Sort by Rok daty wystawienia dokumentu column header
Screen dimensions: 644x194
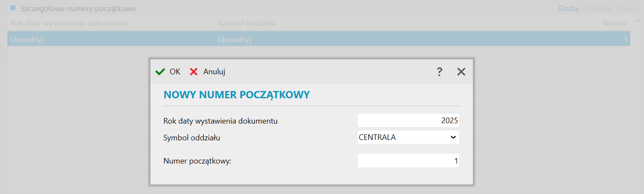69,23
